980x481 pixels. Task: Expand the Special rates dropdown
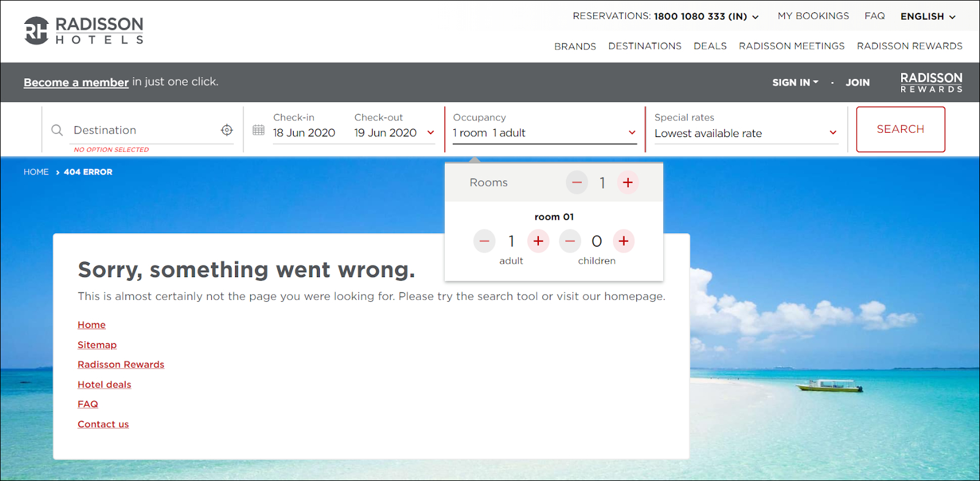click(x=746, y=133)
